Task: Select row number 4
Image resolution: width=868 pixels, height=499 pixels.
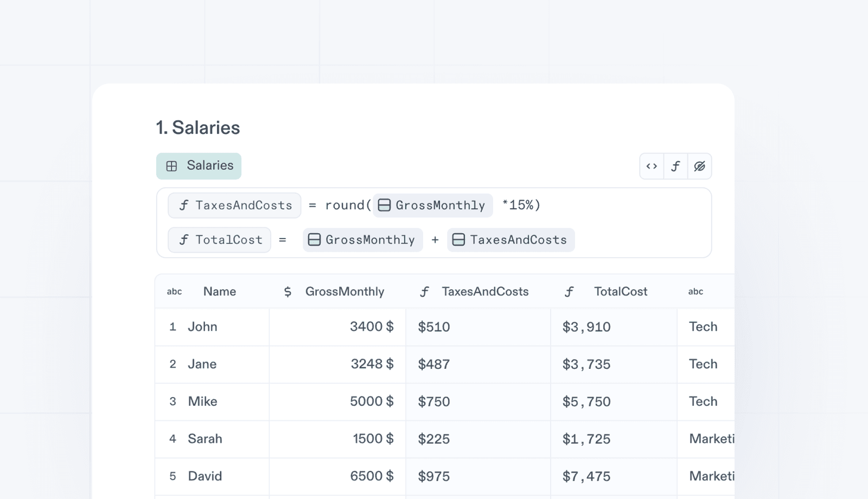Action: [173, 439]
